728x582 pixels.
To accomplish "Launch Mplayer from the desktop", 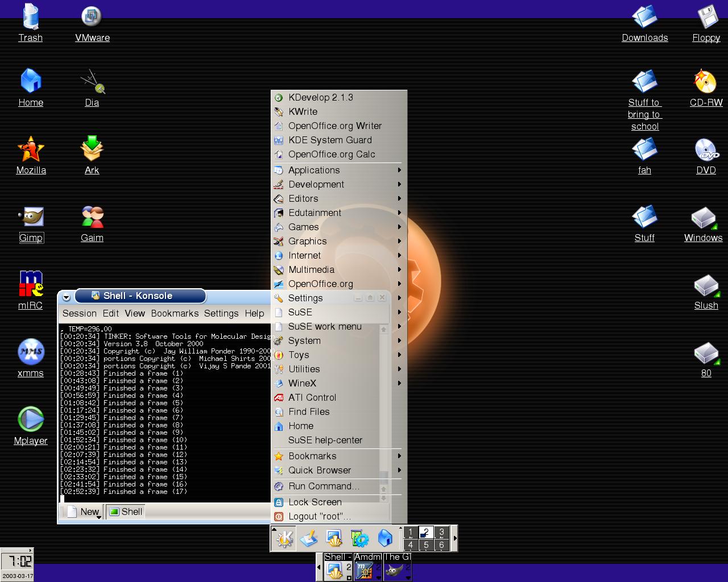I will [x=31, y=426].
